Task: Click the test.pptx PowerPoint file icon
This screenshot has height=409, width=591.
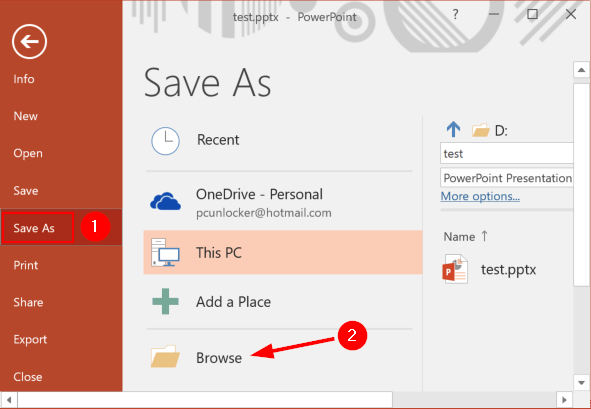Action: [455, 269]
